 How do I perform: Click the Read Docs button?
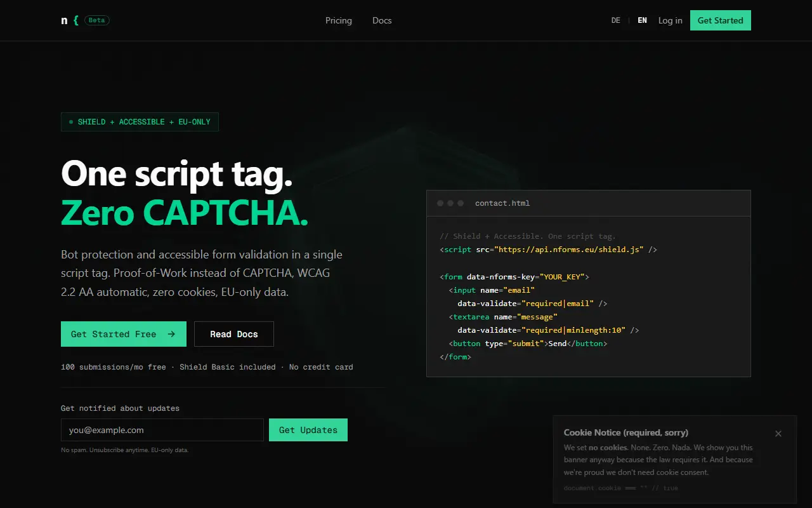tap(234, 334)
